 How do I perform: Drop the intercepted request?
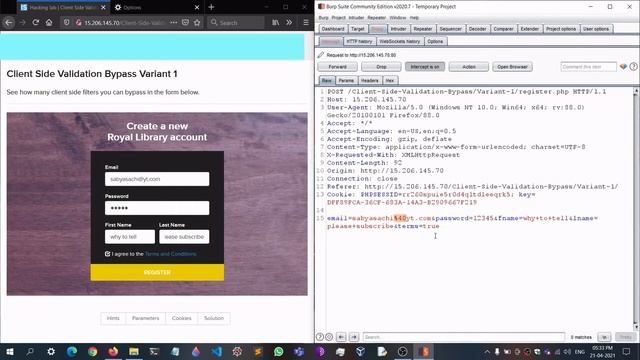pos(381,67)
